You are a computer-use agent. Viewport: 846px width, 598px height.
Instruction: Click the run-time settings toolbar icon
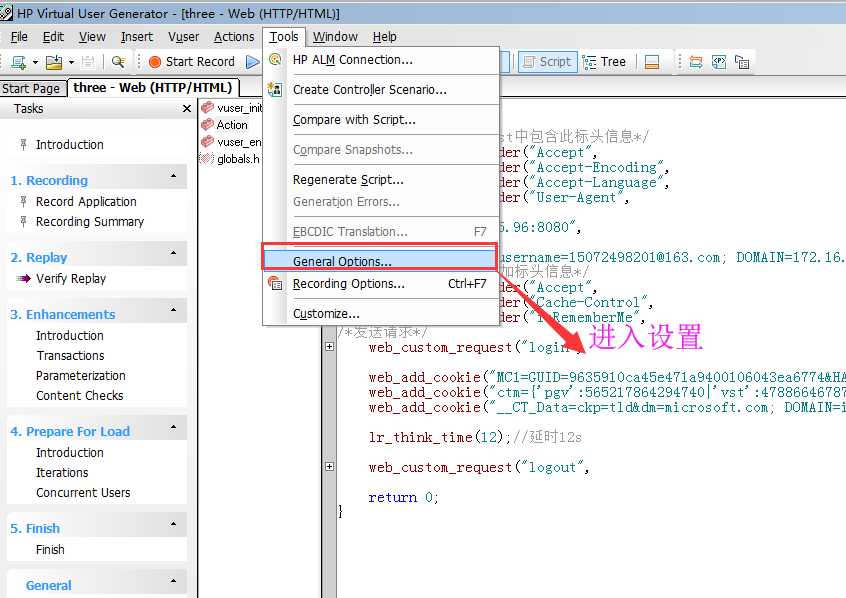click(742, 62)
